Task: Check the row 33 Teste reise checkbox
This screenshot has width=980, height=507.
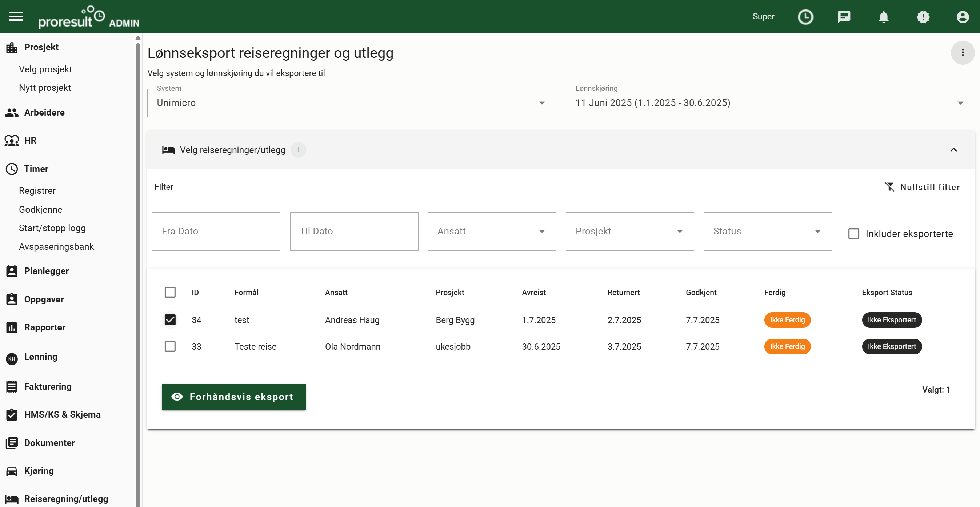Action: [170, 346]
